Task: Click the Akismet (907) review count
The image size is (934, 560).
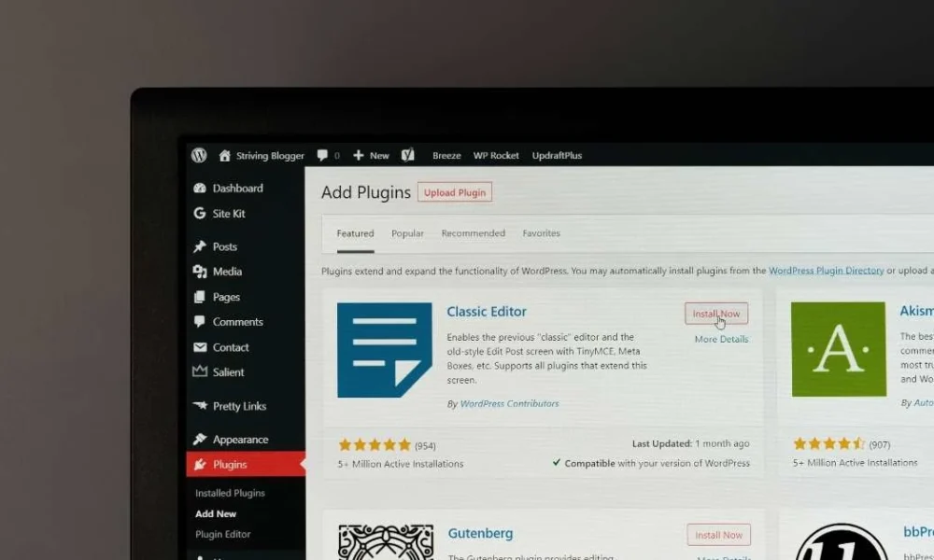Action: (x=880, y=444)
